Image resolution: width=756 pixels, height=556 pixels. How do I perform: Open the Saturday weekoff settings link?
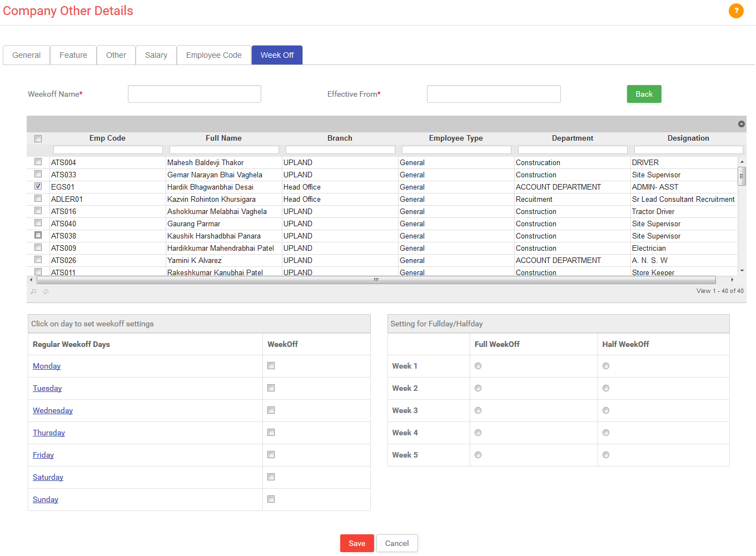pos(48,477)
